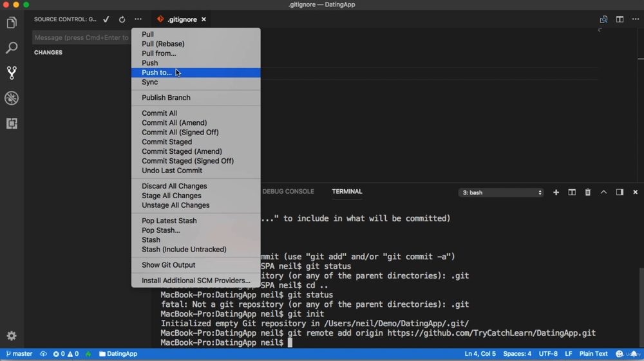Viewport: 644px width, 361px height.
Task: Select Commit All (Signed Off) entry
Action: coord(196,132)
